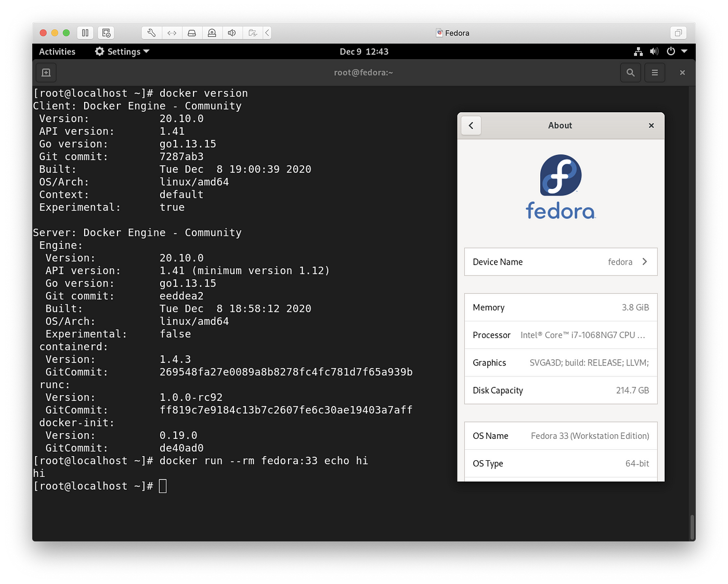This screenshot has height=584, width=728.
Task: Click the docker-init version 0.19.0
Action: (178, 435)
